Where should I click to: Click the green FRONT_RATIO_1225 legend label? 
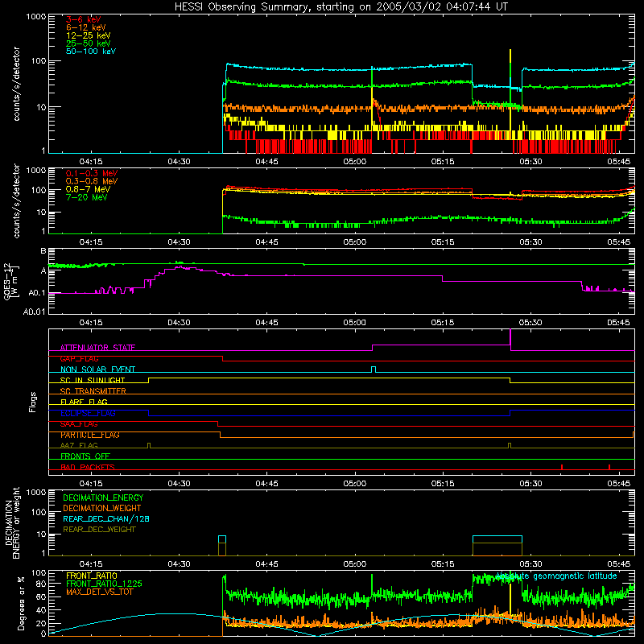(104, 584)
